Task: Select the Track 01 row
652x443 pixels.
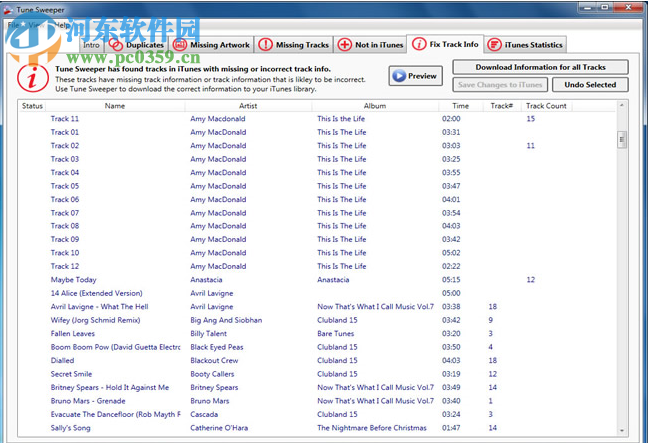Action: (316, 132)
